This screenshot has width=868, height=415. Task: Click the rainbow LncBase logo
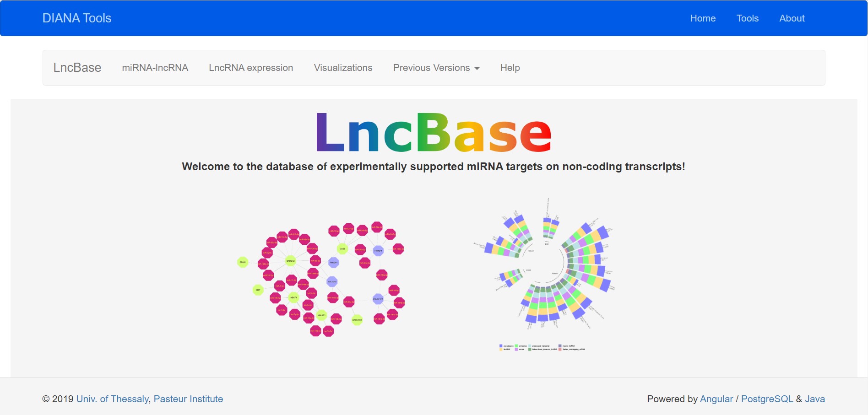[x=434, y=133]
